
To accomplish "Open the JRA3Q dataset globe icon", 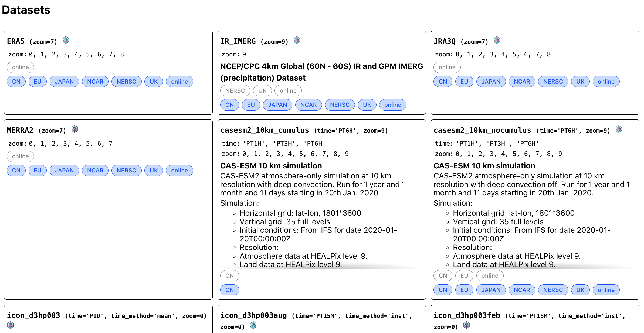I will pos(497,40).
